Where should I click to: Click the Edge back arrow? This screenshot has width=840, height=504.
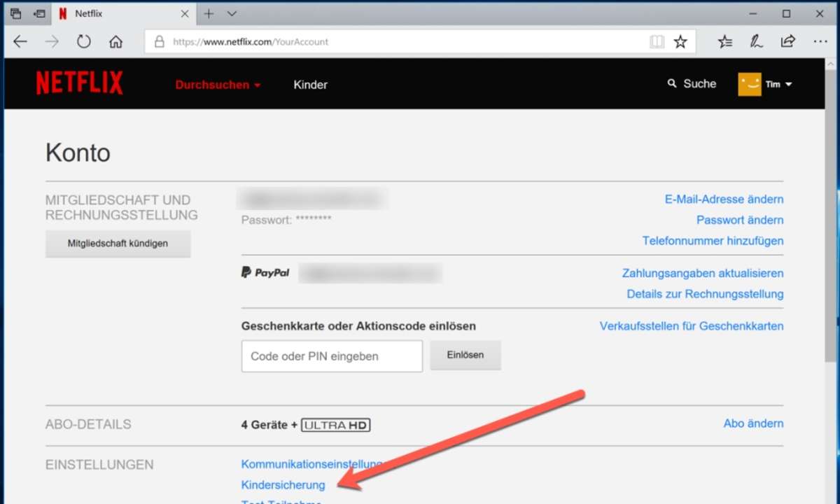[20, 41]
